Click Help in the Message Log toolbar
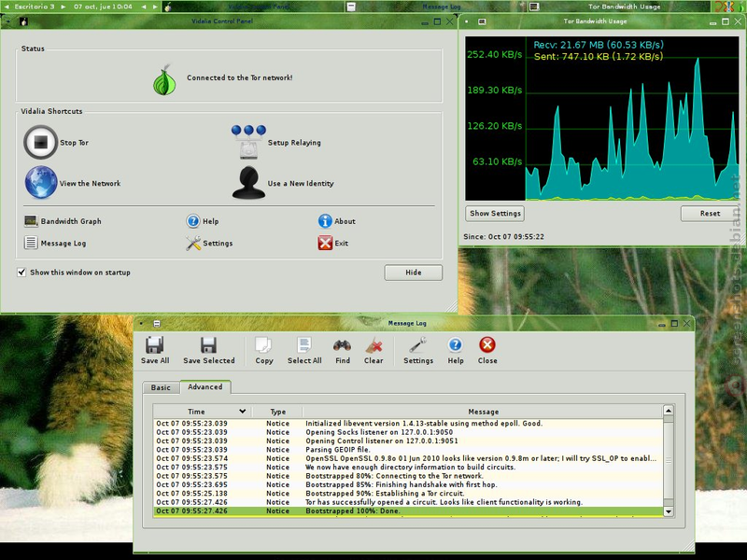The width and height of the screenshot is (747, 560). coord(456,351)
